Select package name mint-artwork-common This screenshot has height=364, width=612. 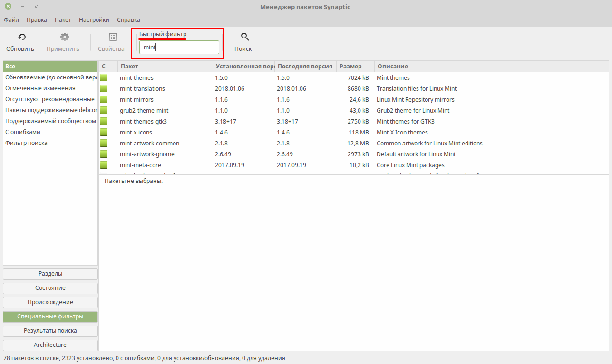coord(149,143)
